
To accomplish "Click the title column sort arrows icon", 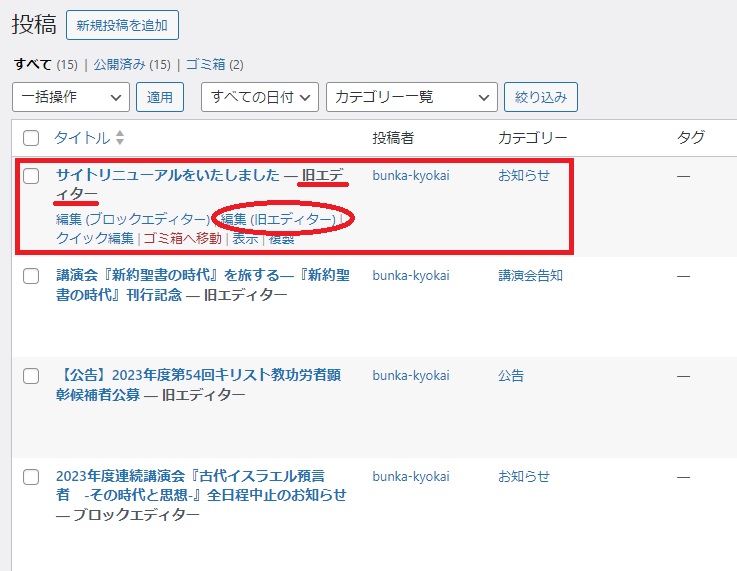I will click(x=120, y=138).
